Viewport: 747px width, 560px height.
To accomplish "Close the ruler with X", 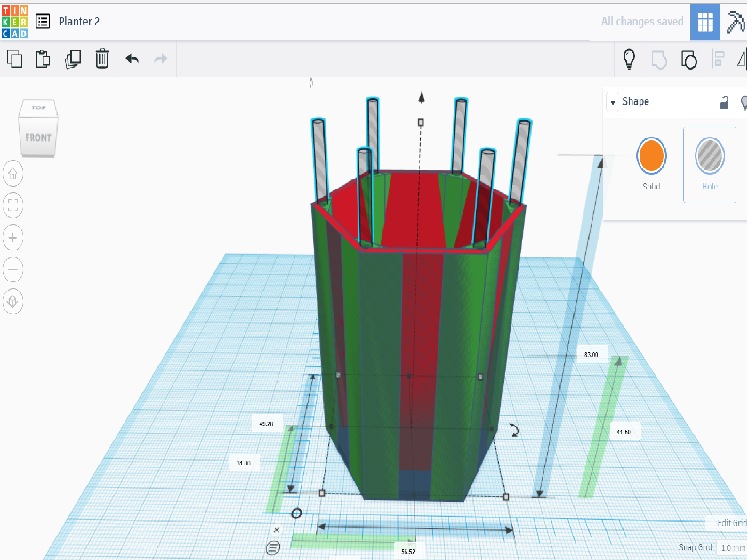I will [277, 530].
